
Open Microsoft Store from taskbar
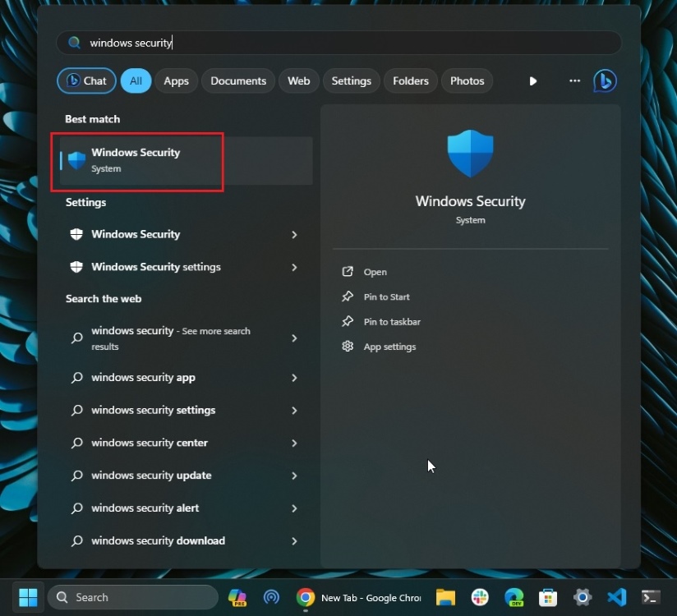coord(548,598)
